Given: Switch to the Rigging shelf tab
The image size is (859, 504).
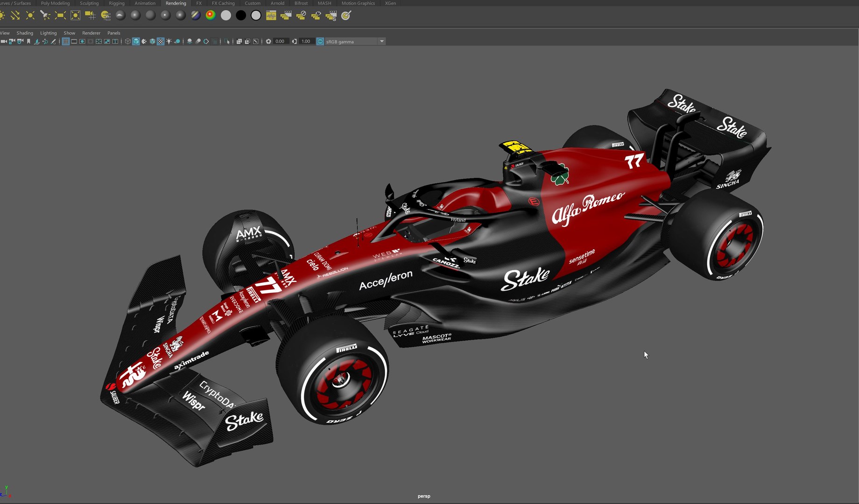Looking at the screenshot, I should (117, 3).
